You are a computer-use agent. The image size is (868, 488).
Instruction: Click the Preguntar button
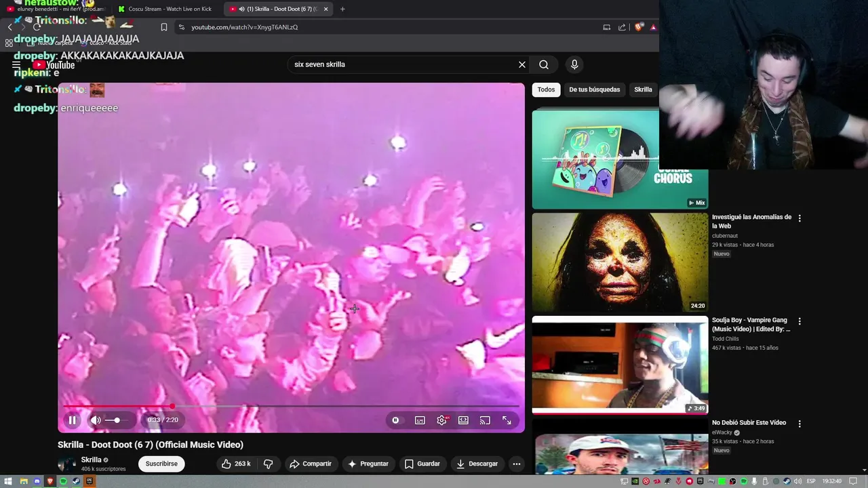368,464
